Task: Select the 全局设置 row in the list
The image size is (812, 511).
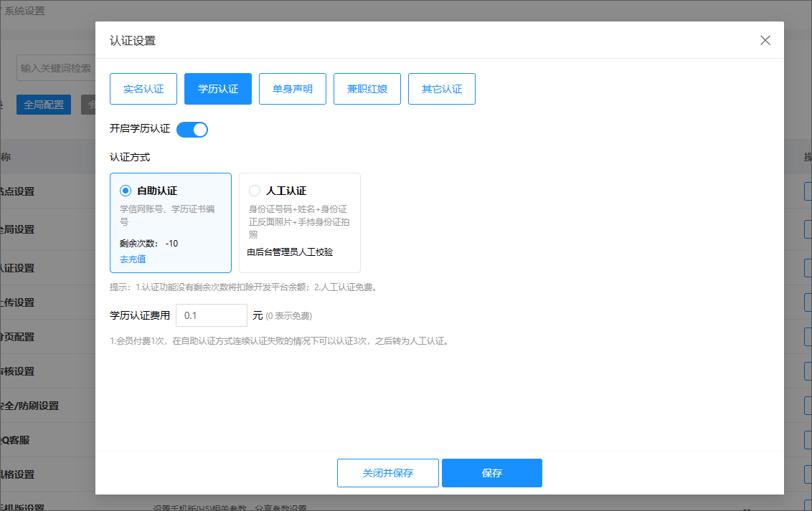Action: point(17,229)
